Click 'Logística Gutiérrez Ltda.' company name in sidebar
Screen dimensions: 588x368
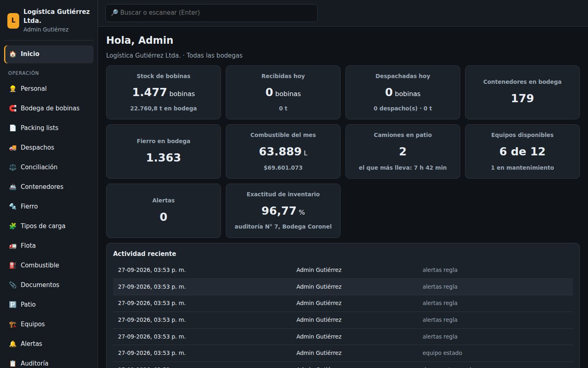click(56, 16)
